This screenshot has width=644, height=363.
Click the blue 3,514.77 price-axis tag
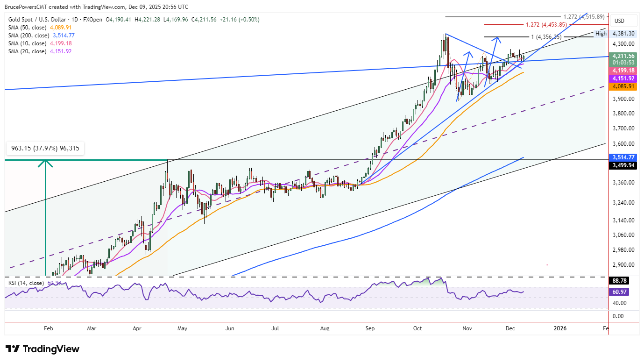tap(623, 157)
